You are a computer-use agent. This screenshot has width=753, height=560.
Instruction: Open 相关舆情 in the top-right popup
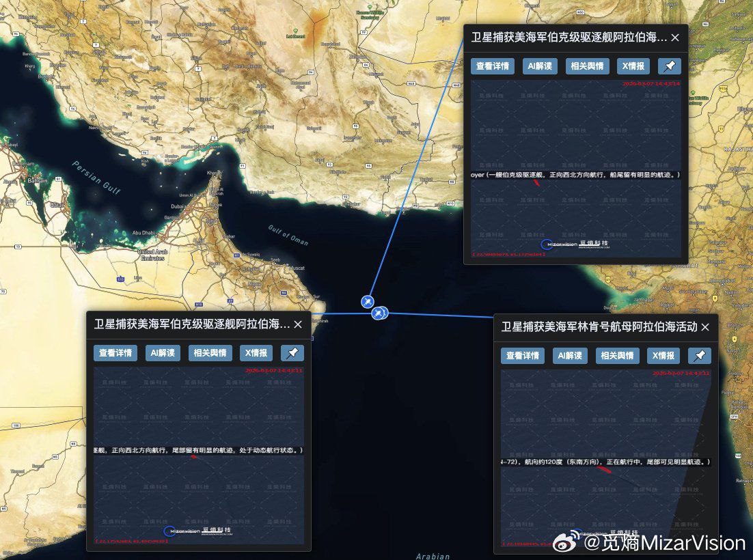[587, 66]
